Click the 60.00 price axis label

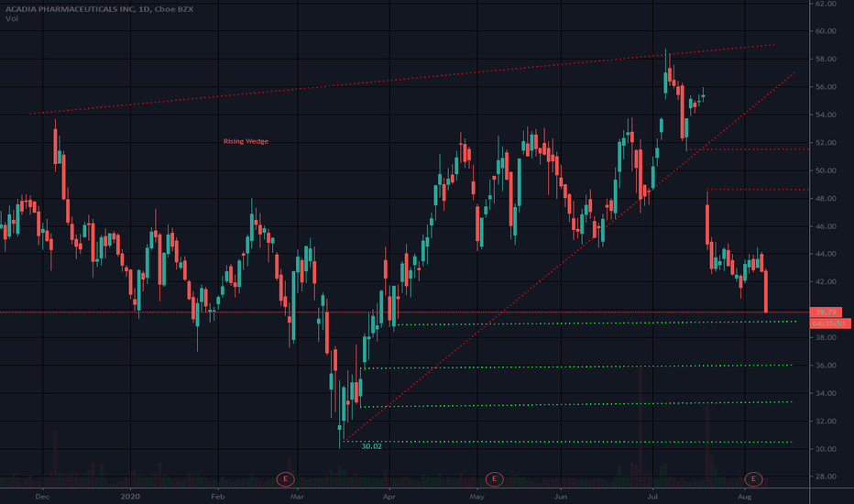[826, 31]
